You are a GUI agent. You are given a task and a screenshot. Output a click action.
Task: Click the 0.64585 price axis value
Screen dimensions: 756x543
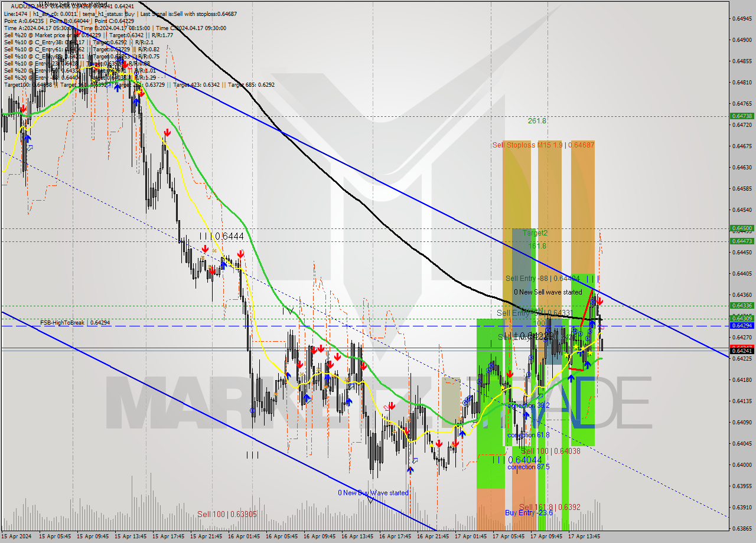(742, 188)
